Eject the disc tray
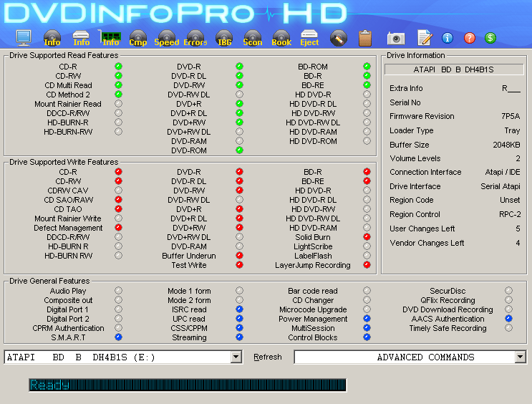 309,38
